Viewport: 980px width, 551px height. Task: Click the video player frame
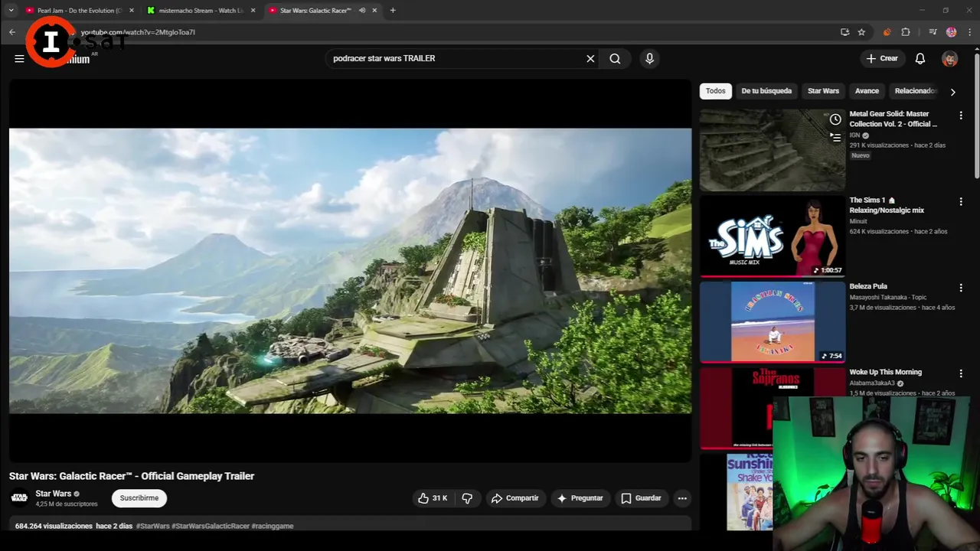pyautogui.click(x=350, y=271)
